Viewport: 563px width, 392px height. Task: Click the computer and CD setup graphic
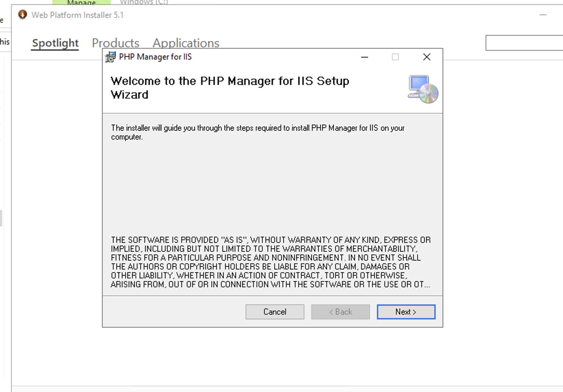tap(423, 89)
